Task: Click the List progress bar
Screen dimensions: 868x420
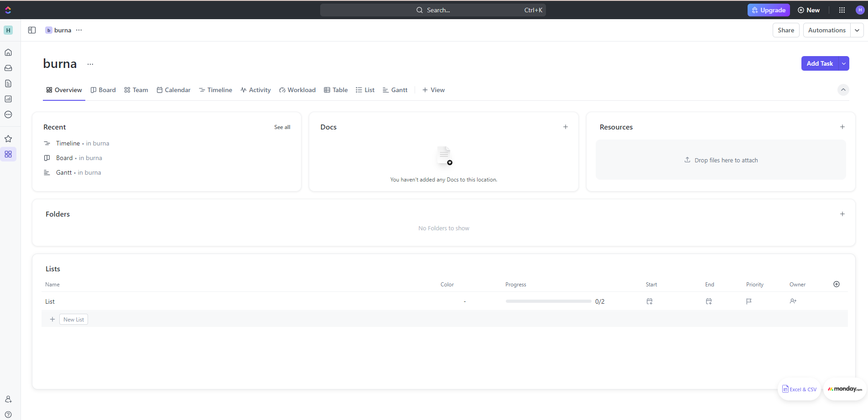Action: tap(548, 301)
